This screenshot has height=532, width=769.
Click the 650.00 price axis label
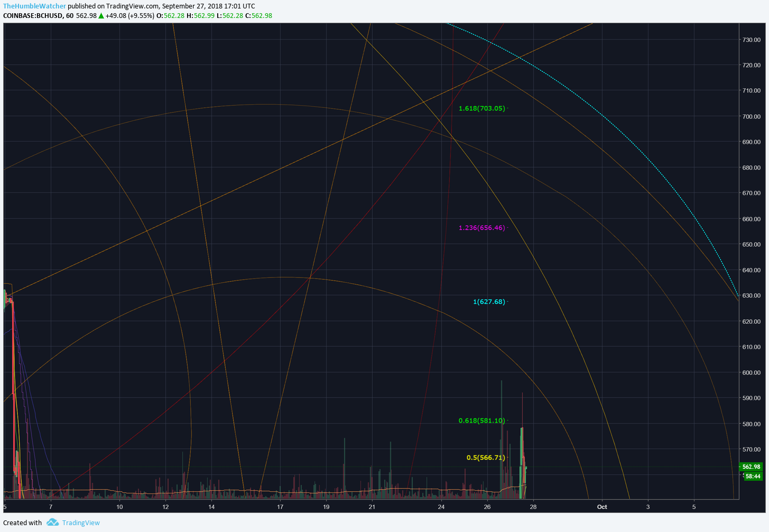pyautogui.click(x=752, y=245)
